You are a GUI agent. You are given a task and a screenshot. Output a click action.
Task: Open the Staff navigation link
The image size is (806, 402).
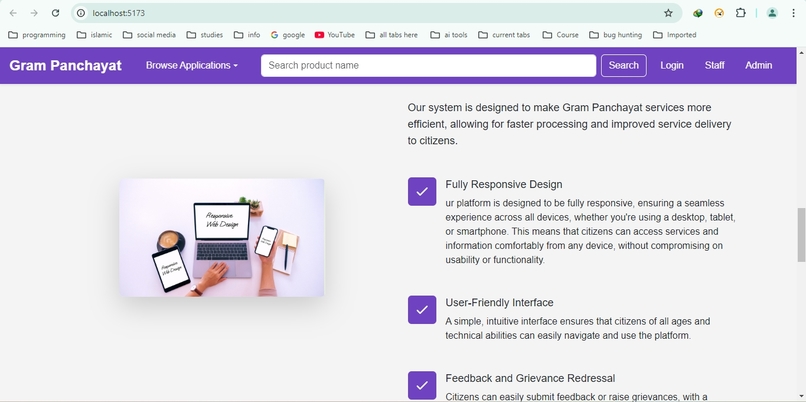tap(715, 65)
